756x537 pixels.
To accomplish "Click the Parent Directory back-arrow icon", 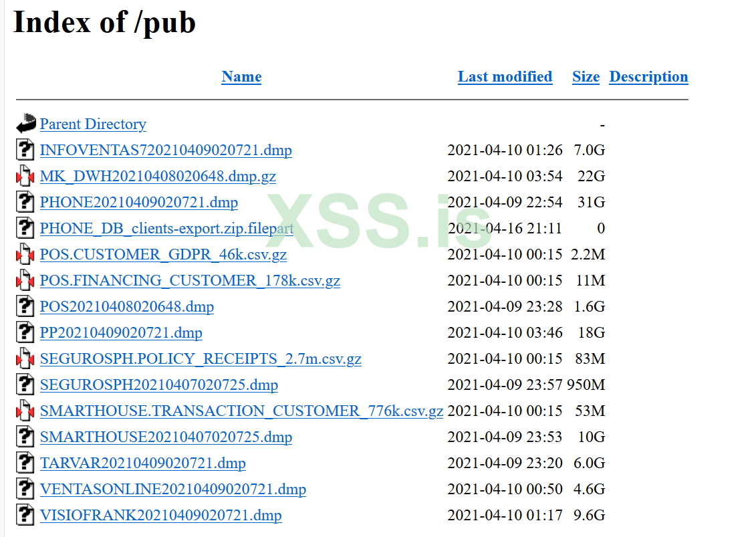I will [25, 124].
